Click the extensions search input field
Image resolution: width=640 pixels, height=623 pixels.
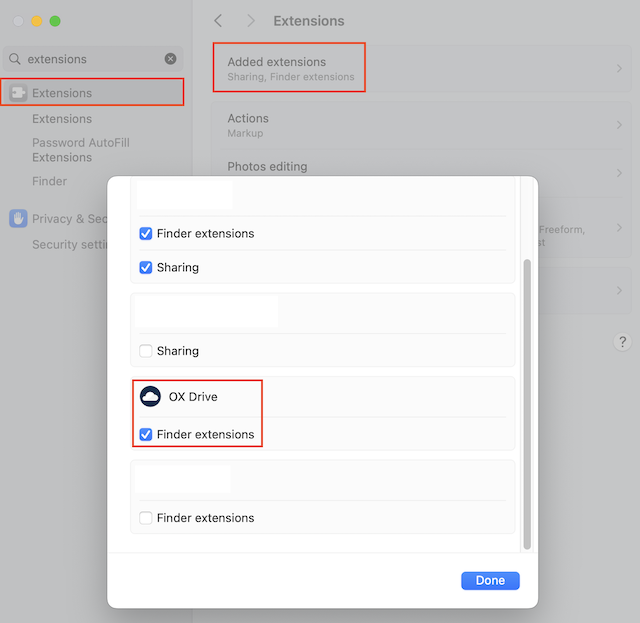[x=94, y=59]
